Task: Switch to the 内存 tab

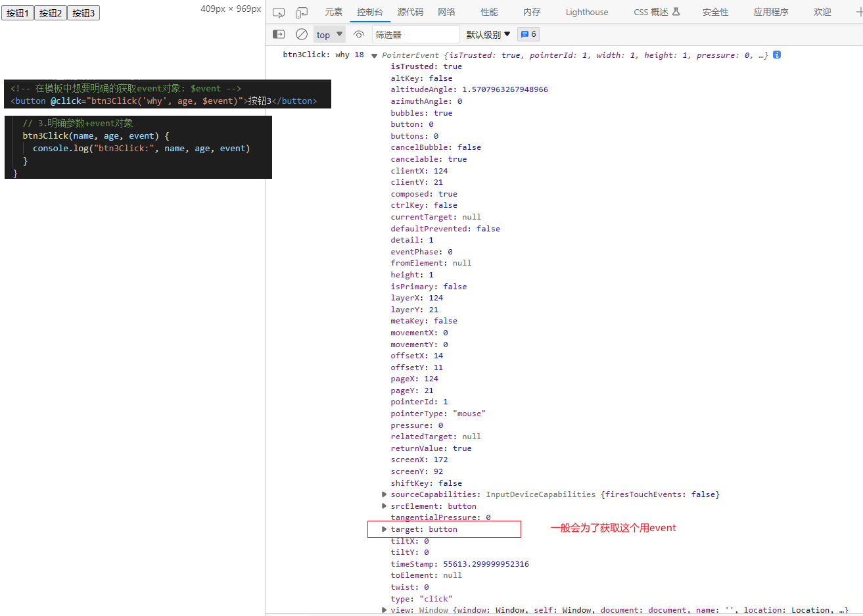Action: click(x=532, y=12)
